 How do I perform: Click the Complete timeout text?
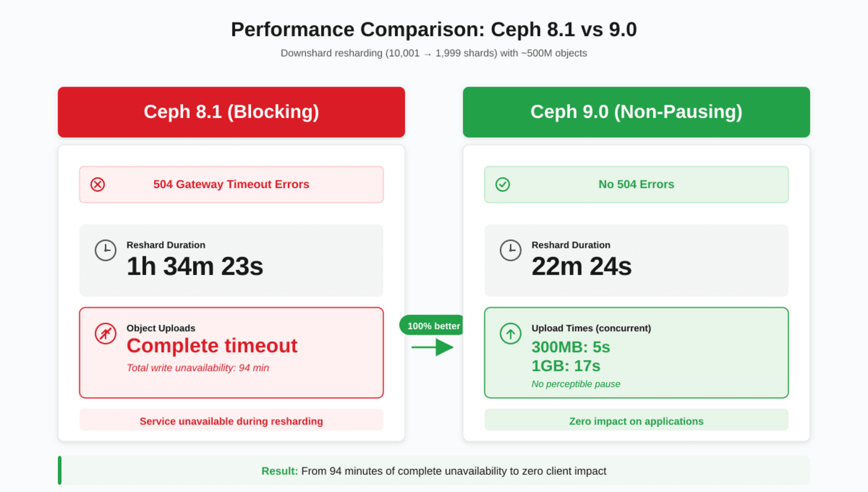(212, 346)
